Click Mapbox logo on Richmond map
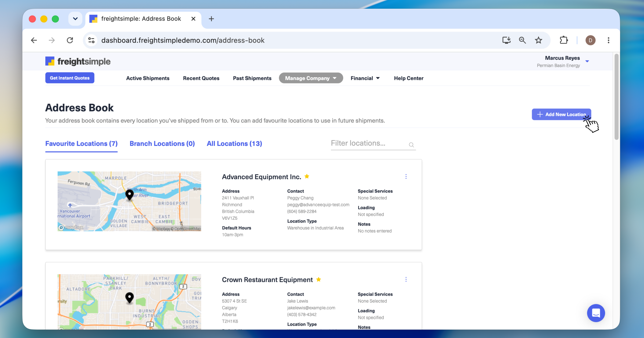The image size is (644, 338). pyautogui.click(x=71, y=227)
